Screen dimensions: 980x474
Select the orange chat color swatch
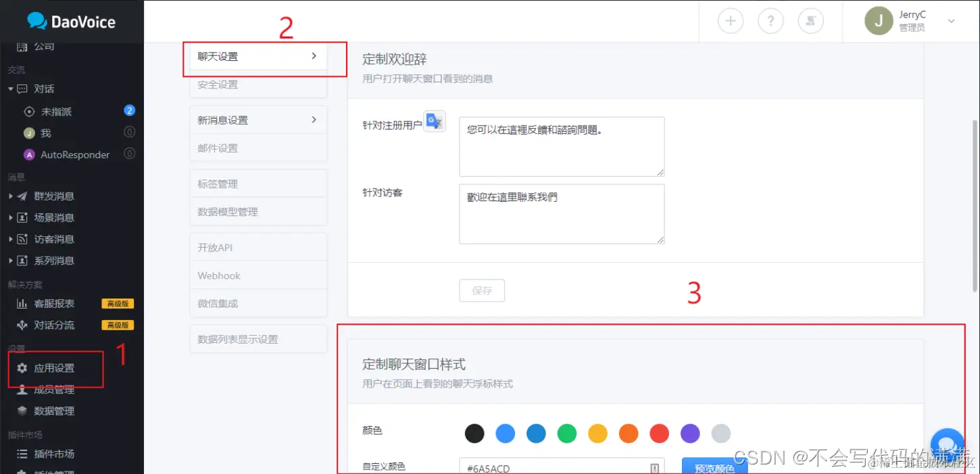(x=629, y=433)
